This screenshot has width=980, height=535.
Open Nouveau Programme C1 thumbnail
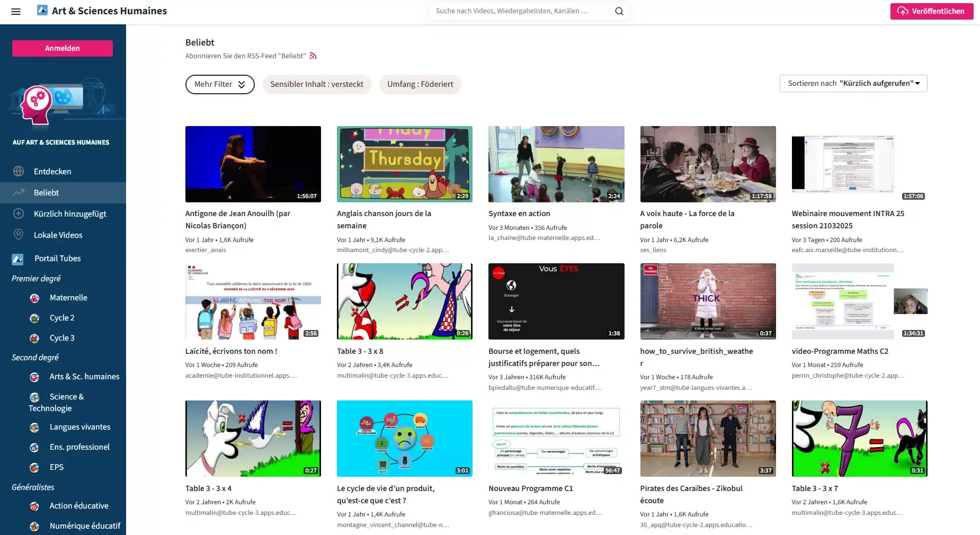pyautogui.click(x=556, y=439)
